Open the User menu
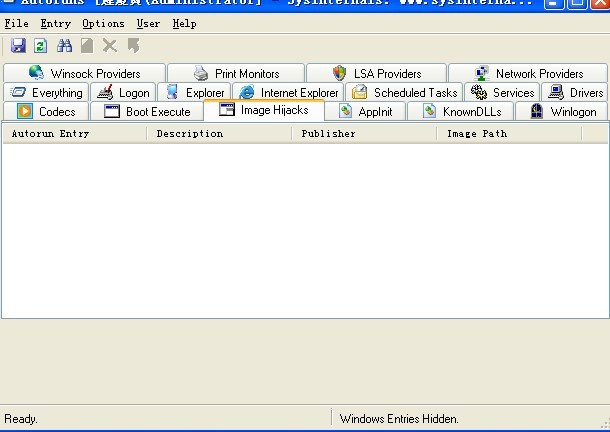 pos(148,24)
